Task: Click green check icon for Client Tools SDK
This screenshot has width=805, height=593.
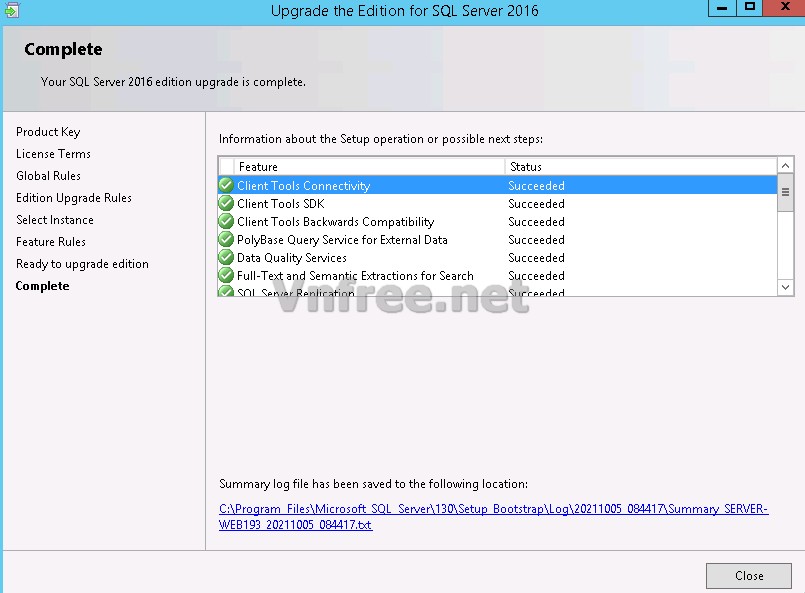Action: pos(226,203)
